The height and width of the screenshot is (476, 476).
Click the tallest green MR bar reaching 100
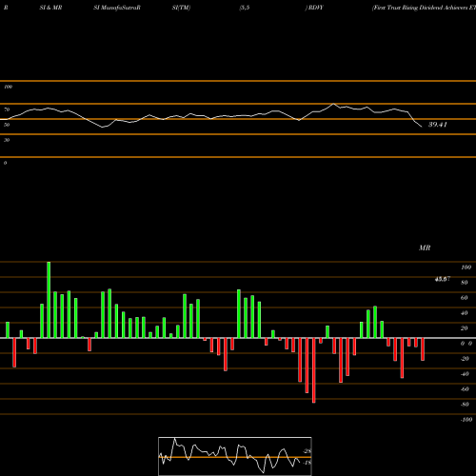[x=49, y=300]
